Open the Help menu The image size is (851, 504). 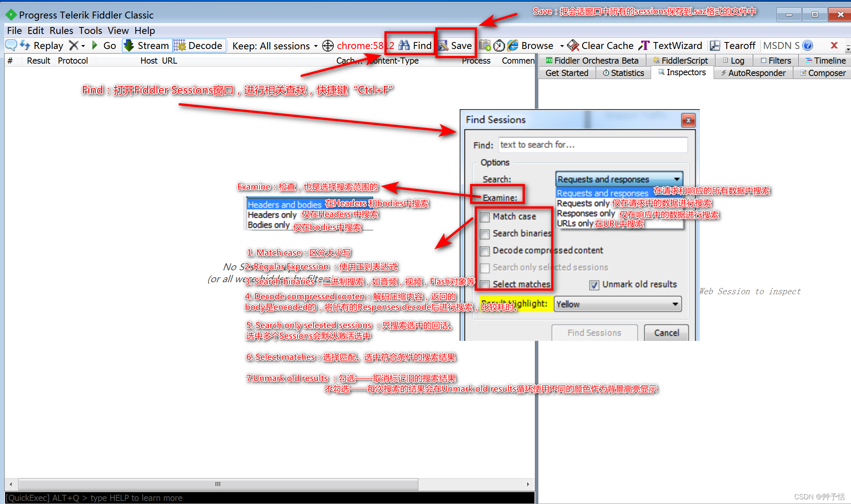[145, 30]
